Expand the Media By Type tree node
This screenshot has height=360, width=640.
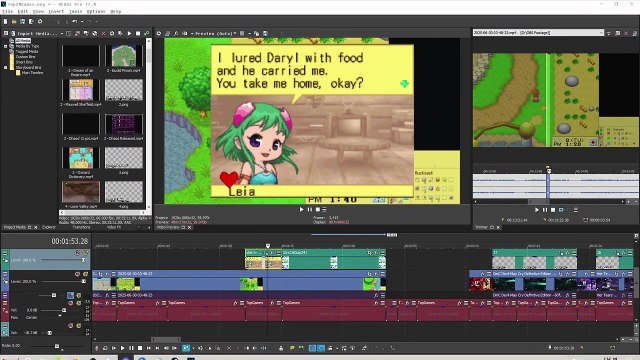tap(6, 46)
